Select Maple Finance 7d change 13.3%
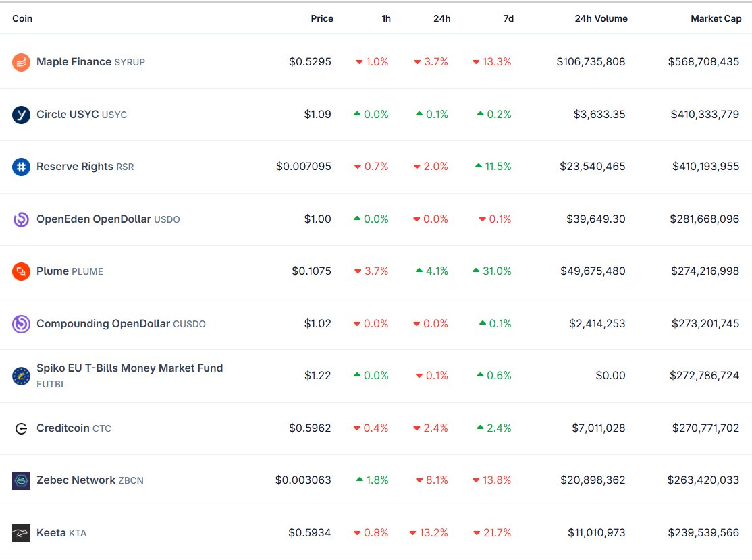 [x=492, y=62]
